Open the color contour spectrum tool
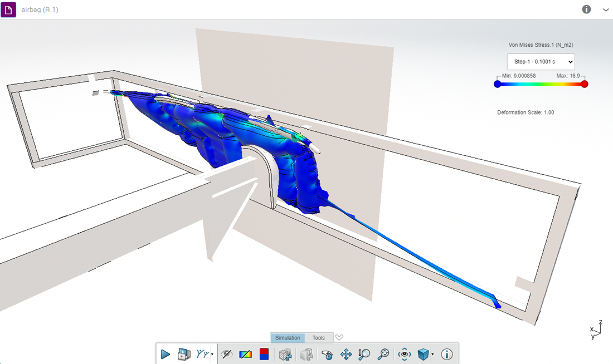 click(x=244, y=354)
